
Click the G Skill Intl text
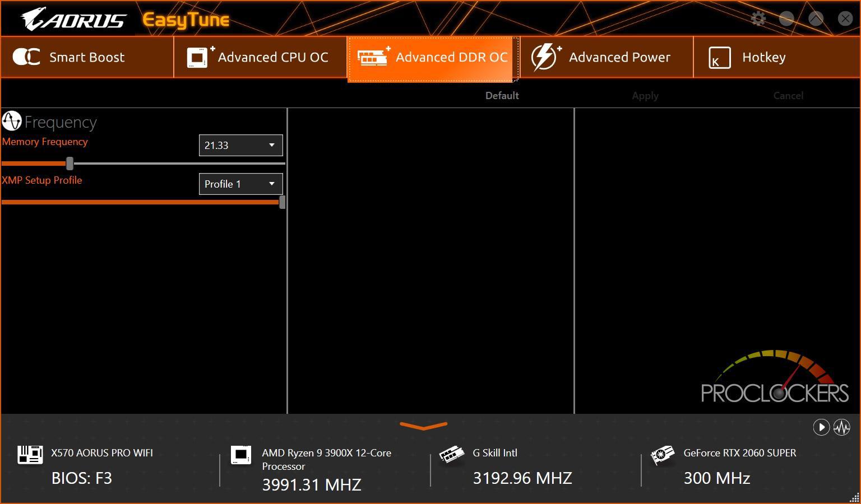(x=495, y=453)
